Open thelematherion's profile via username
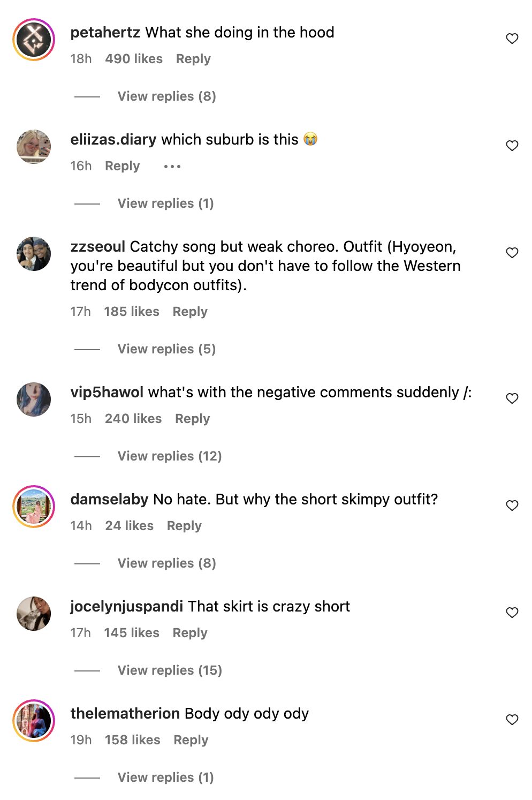 (x=125, y=714)
